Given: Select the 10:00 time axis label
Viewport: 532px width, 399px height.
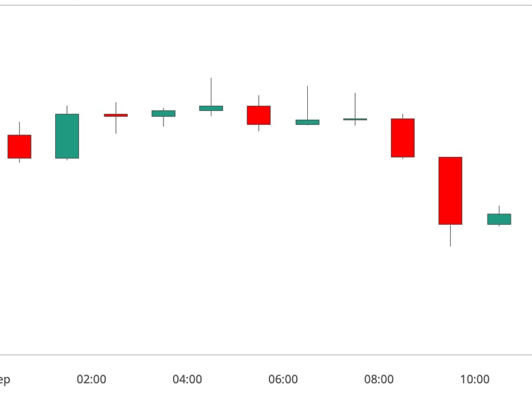Looking at the screenshot, I should pos(475,380).
